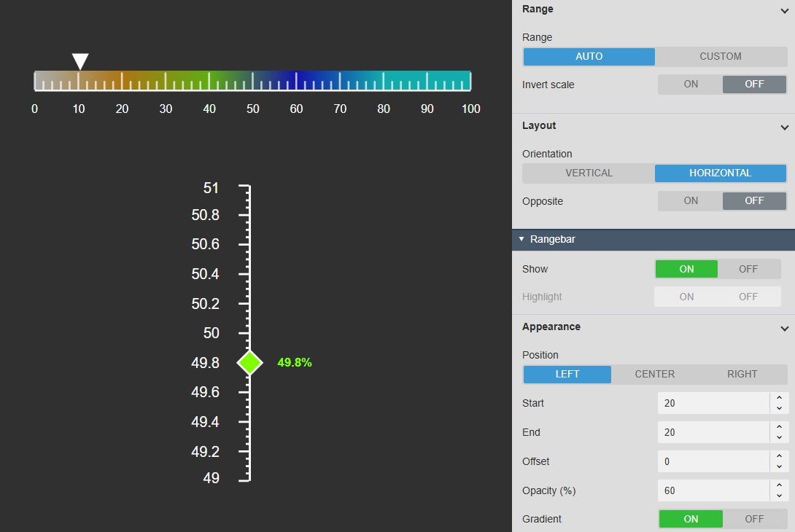The width and height of the screenshot is (795, 532).
Task: Click the End input field
Action: click(714, 432)
